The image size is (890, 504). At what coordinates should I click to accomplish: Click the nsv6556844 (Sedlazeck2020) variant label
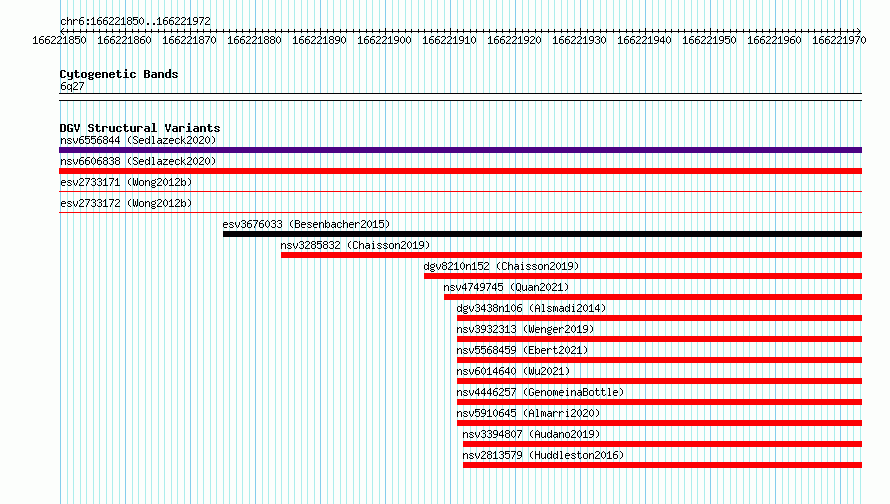tap(138, 140)
